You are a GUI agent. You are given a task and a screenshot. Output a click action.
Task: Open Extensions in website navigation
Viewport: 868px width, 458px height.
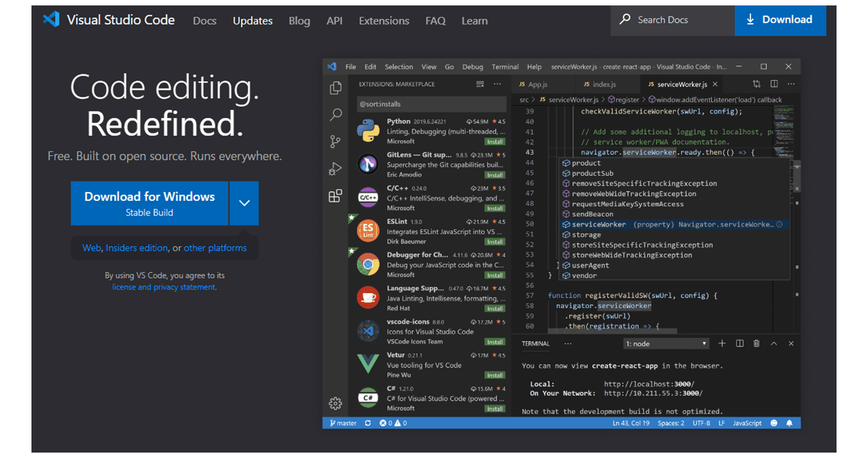(x=384, y=21)
